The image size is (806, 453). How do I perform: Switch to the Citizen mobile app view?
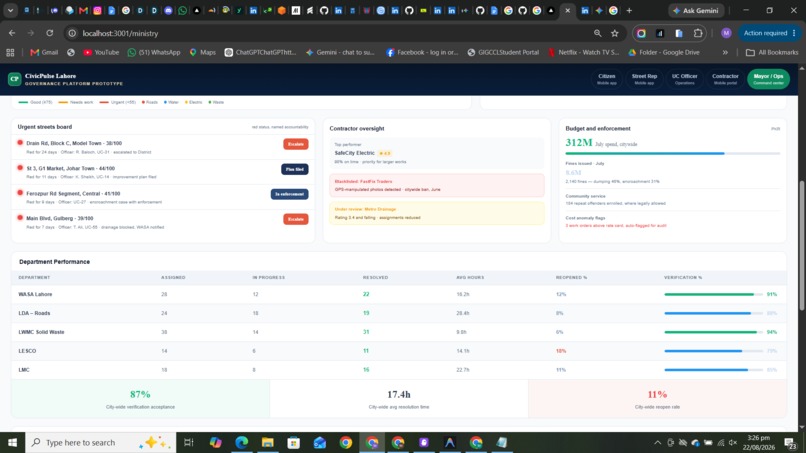tap(607, 79)
